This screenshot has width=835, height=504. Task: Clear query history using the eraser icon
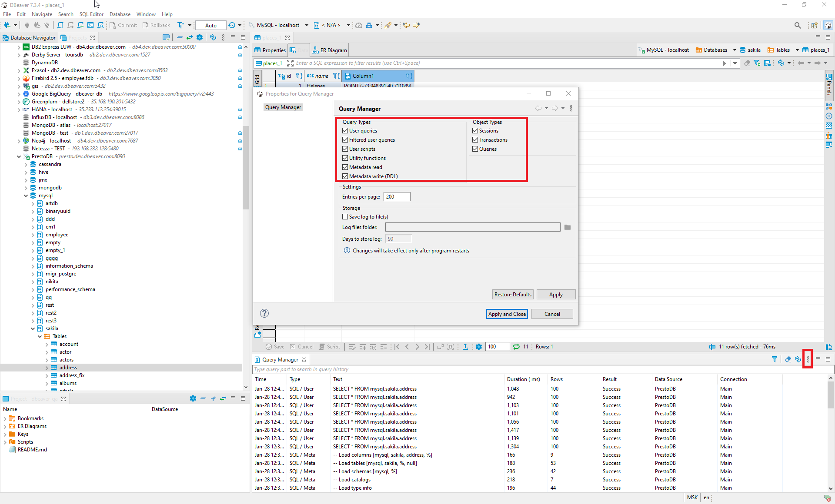tap(788, 359)
